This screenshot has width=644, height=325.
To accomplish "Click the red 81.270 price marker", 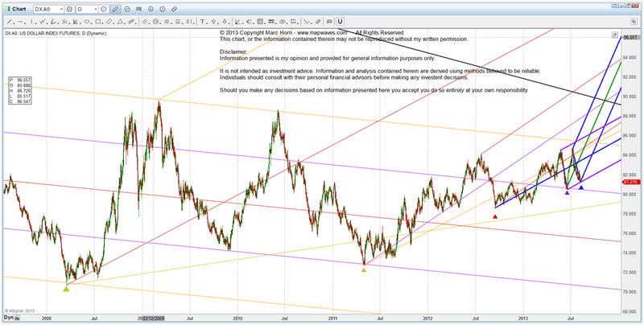I will click(632, 182).
